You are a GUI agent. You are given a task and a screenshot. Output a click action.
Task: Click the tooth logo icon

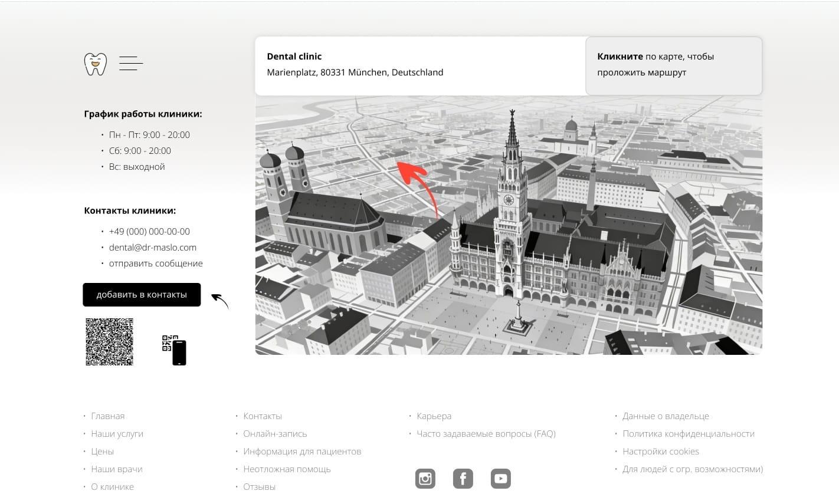coord(95,64)
